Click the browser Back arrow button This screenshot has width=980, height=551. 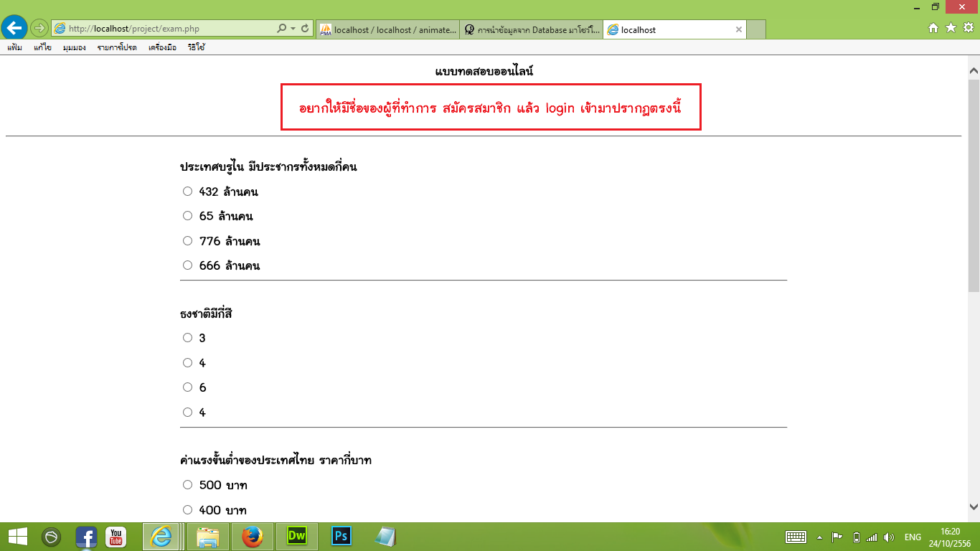tap(14, 28)
